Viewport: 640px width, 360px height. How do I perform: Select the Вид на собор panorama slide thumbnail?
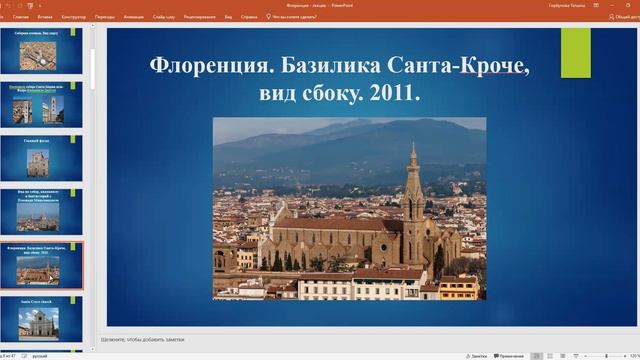tap(41, 212)
